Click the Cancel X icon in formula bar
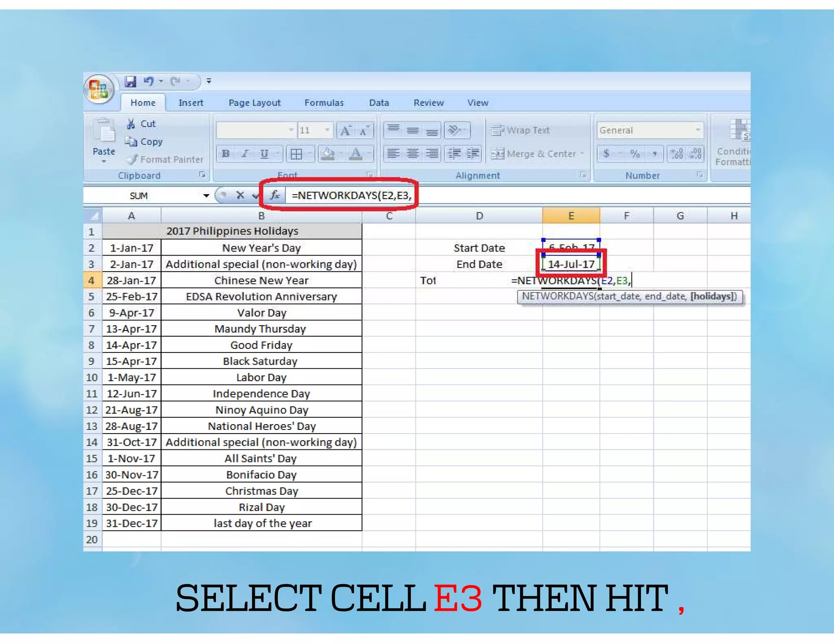This screenshot has width=834, height=644. point(240,195)
